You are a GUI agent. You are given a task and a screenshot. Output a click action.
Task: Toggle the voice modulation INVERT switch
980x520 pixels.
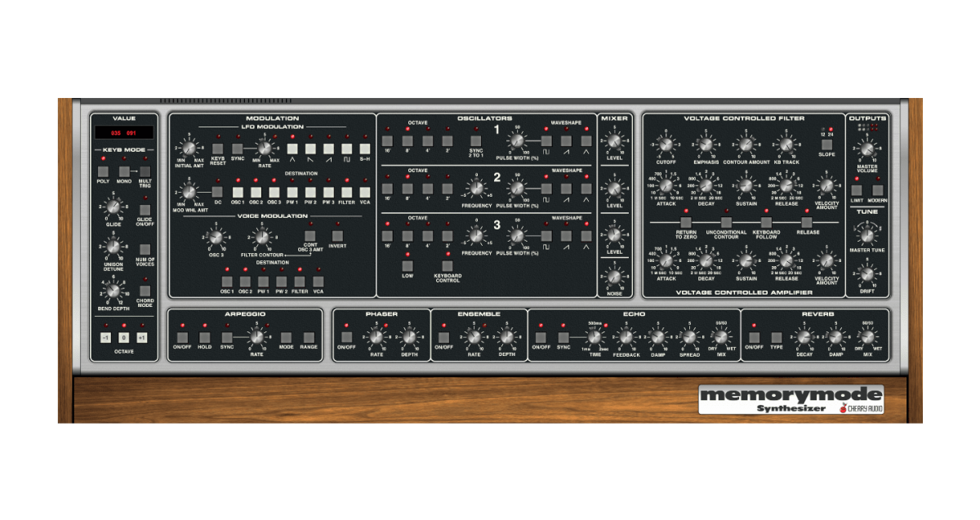[337, 235]
